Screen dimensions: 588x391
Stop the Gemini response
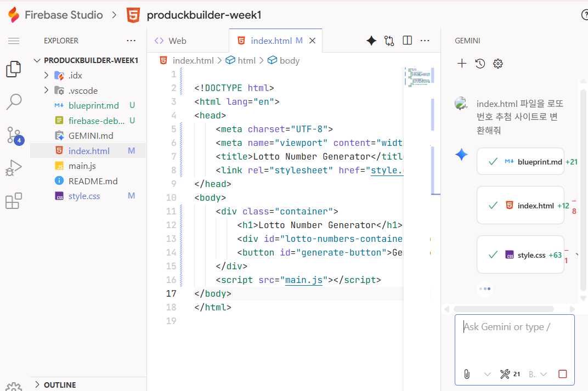[x=563, y=374]
